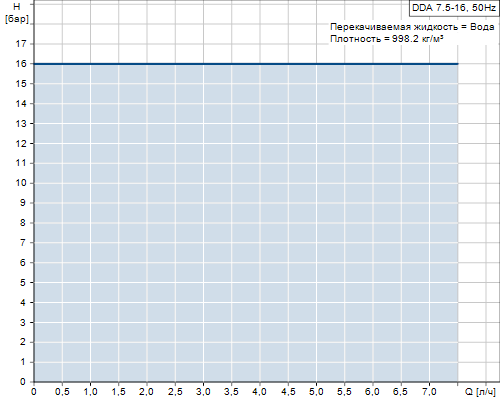Click the 3,0 flow axis label

coord(203,391)
